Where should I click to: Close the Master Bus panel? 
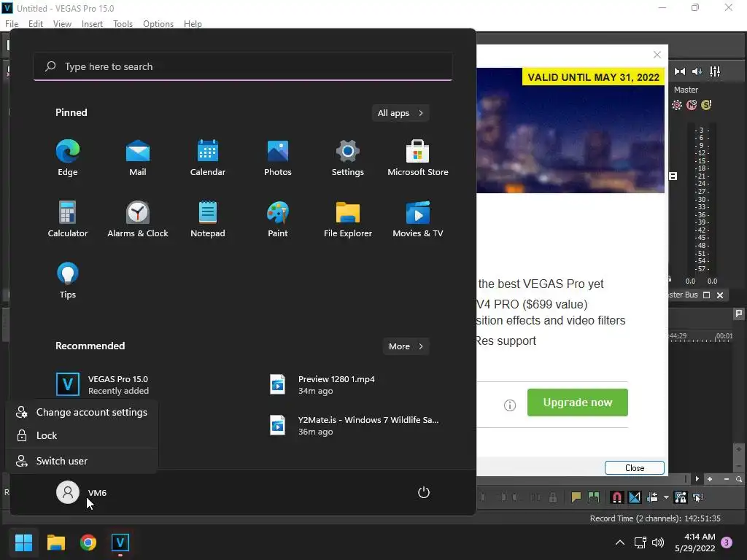point(720,295)
